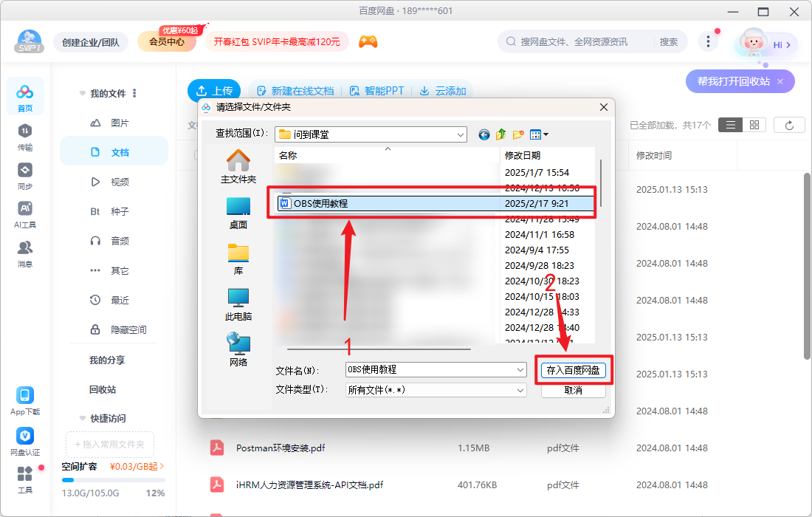Open the 传输 transfer panel

[25, 137]
